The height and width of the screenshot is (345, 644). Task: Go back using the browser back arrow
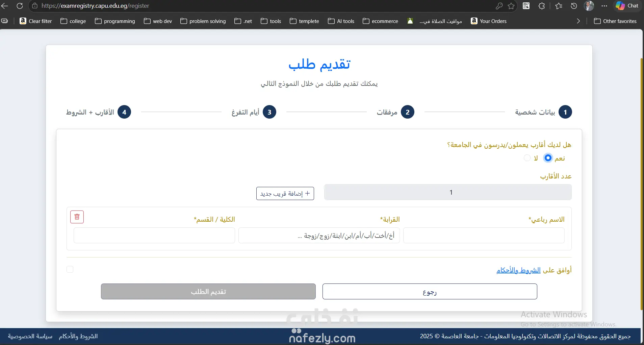5,6
